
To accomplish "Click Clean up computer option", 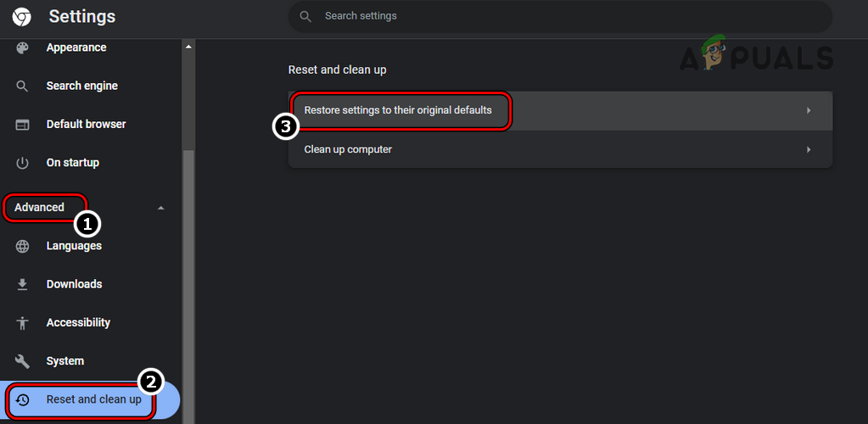I will pyautogui.click(x=348, y=149).
